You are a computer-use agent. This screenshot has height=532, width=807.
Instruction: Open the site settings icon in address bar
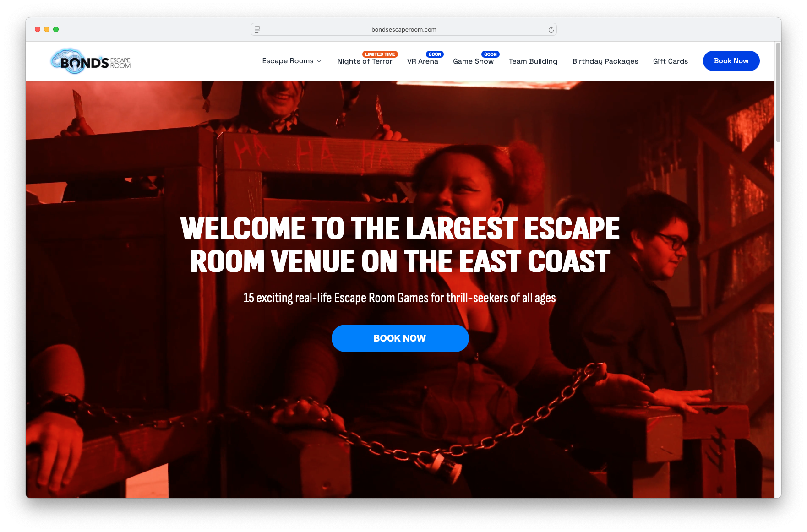[257, 29]
